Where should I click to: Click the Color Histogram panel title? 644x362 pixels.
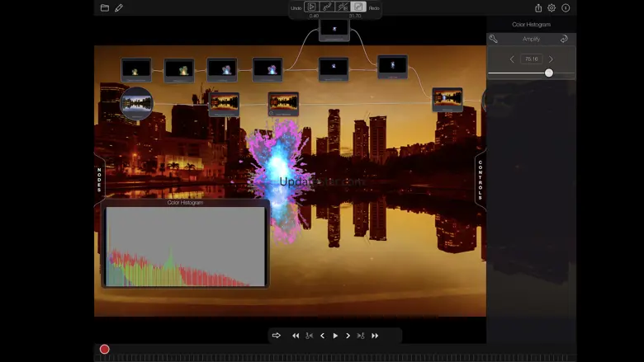tap(185, 203)
